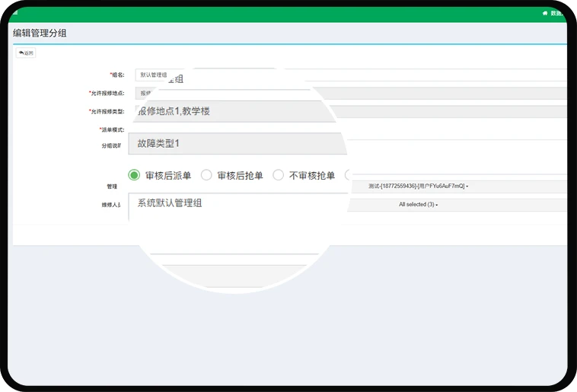Screen dimensions: 577x392
Task: Select the 审核后抢单 radio option
Action: pos(206,175)
